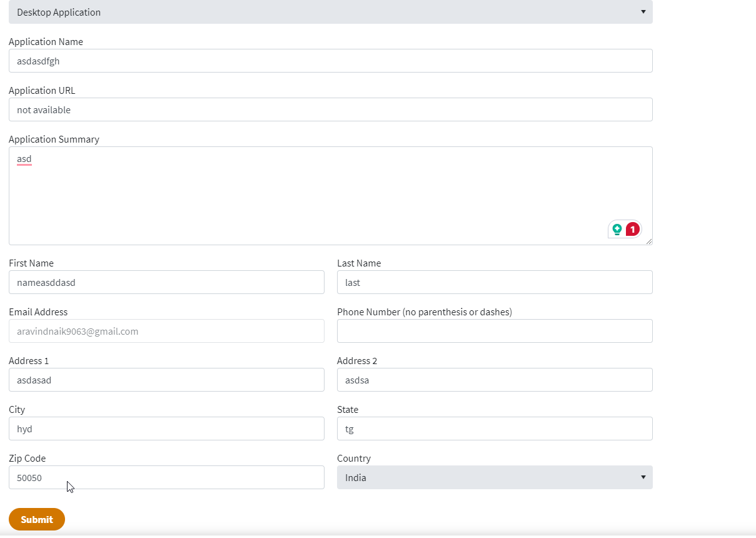
Task: Click the Zip Code input field
Action: pyautogui.click(x=166, y=477)
